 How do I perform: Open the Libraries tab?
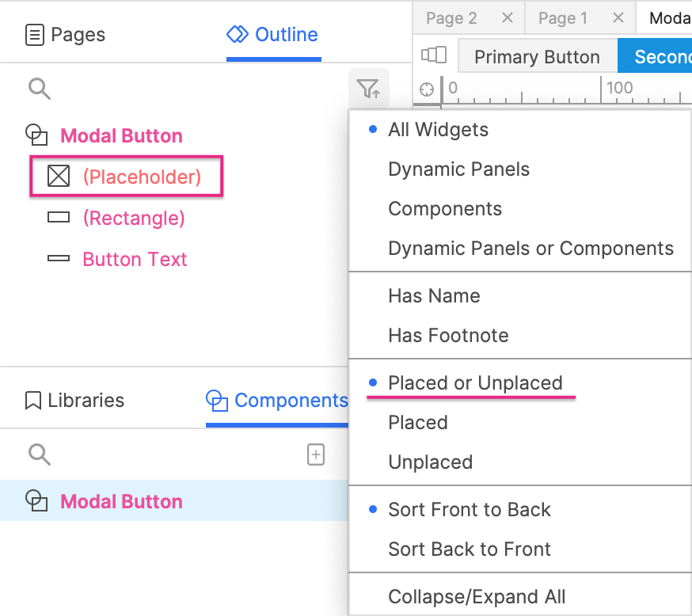[74, 400]
